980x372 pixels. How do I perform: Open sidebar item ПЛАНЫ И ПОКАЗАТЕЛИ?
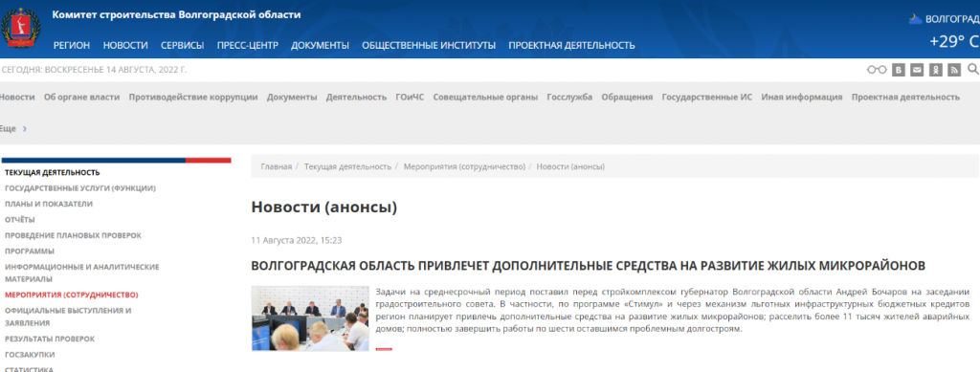tap(49, 204)
